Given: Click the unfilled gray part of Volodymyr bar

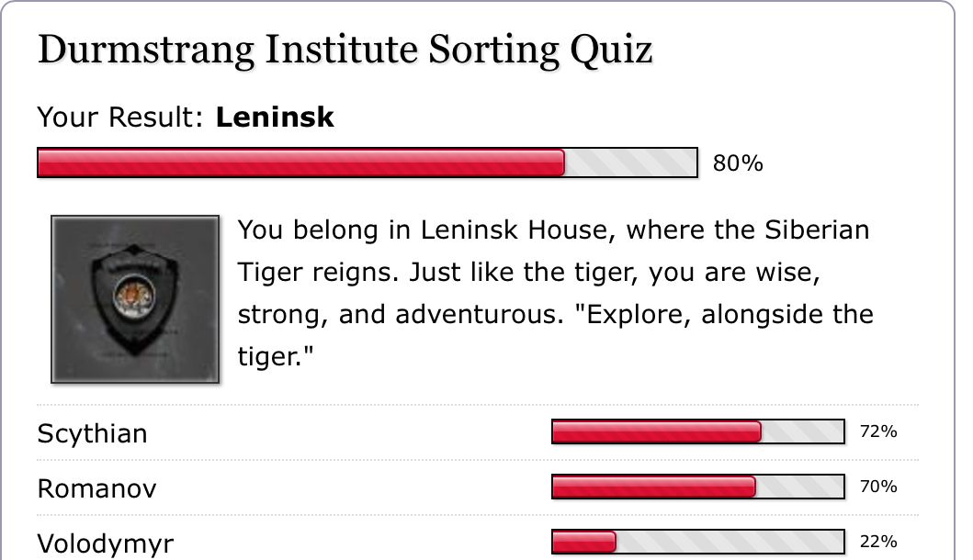Looking at the screenshot, I should tap(730, 542).
